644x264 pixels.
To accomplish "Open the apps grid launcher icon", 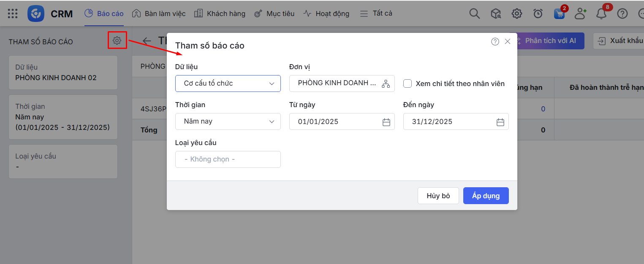I will coord(13,13).
